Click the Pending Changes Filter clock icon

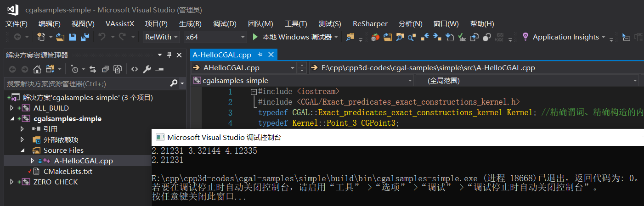click(75, 69)
